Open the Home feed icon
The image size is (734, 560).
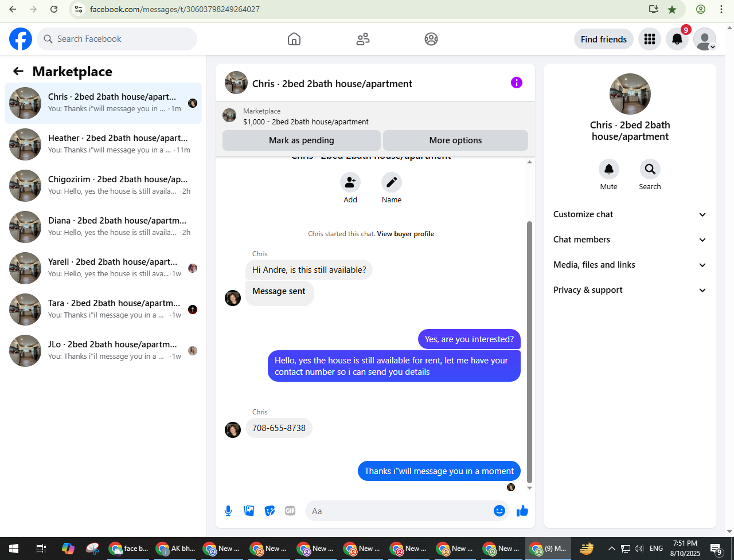(294, 39)
